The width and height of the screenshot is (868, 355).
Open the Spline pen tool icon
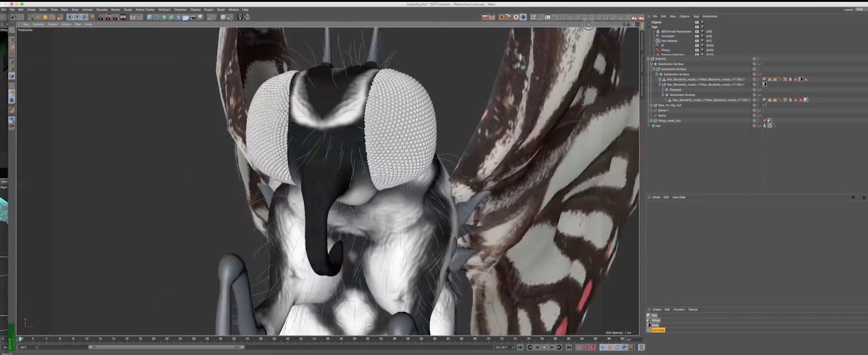click(x=157, y=17)
